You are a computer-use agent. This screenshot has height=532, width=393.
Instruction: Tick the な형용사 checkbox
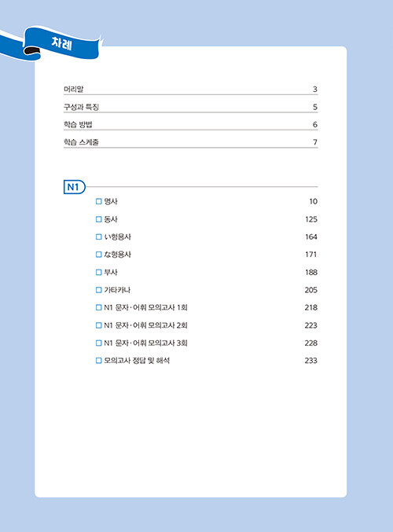coord(99,255)
